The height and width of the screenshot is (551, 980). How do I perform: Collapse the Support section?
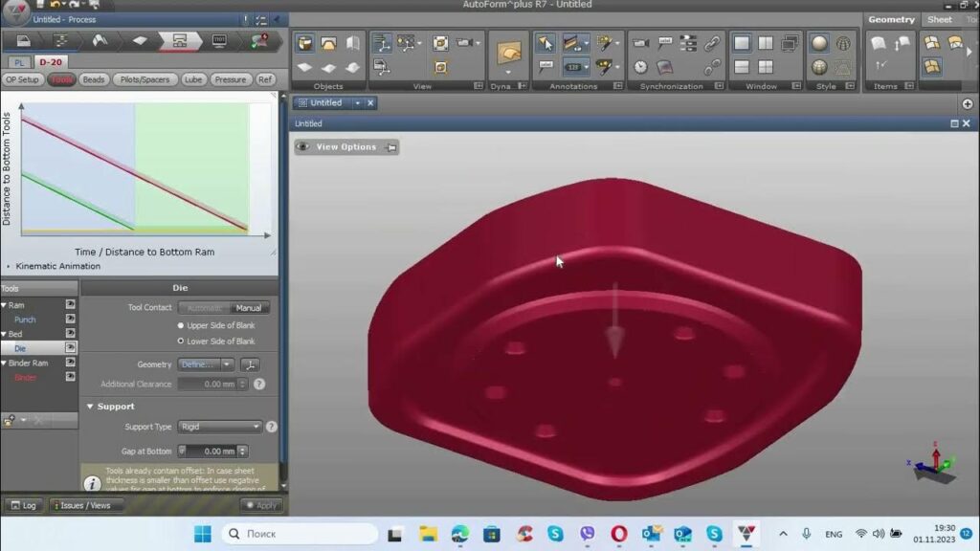(90, 407)
